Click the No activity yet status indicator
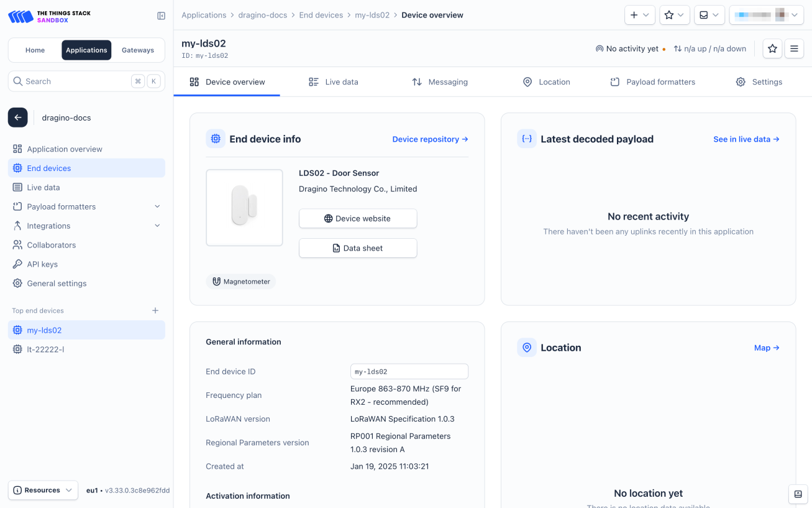Screen dimensions: 812x508 coord(631,48)
